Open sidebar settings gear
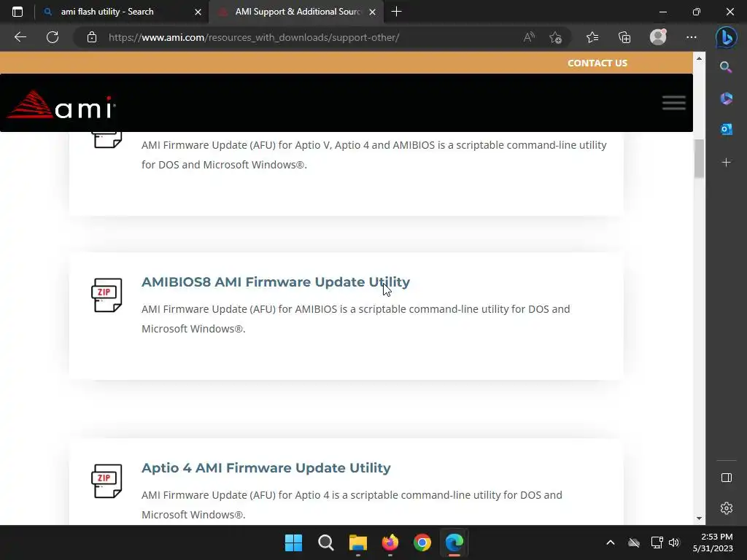 point(726,508)
